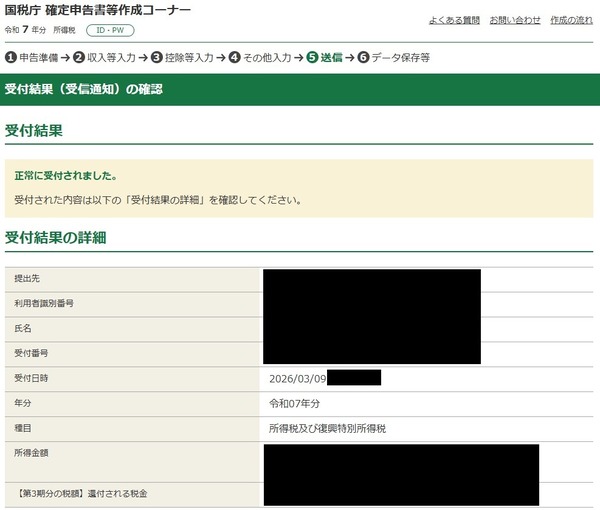Click the 受付結果(受信通知)の確認 banner
Image resolution: width=600 pixels, height=510 pixels.
(x=300, y=90)
